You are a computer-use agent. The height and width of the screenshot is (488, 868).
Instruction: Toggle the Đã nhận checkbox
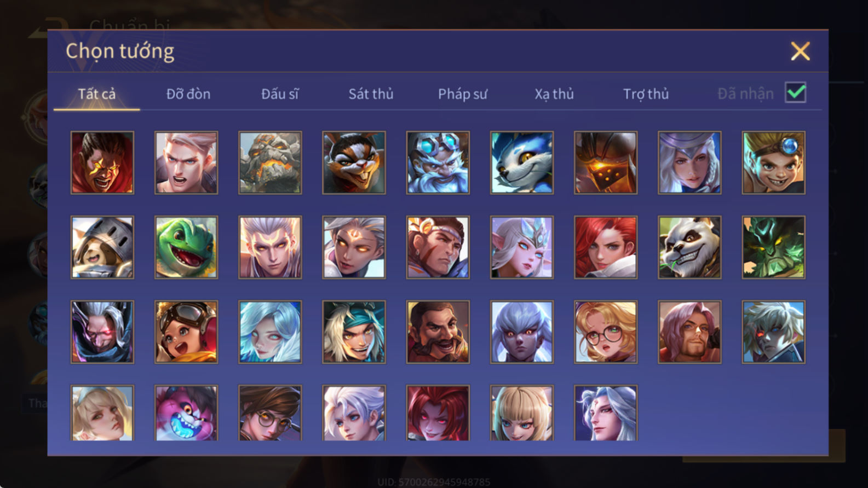pyautogui.click(x=795, y=92)
